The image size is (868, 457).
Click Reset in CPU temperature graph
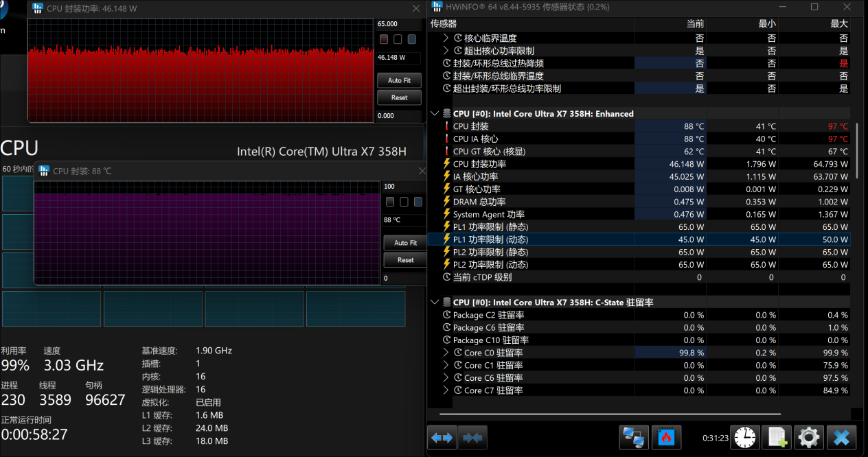pos(405,260)
